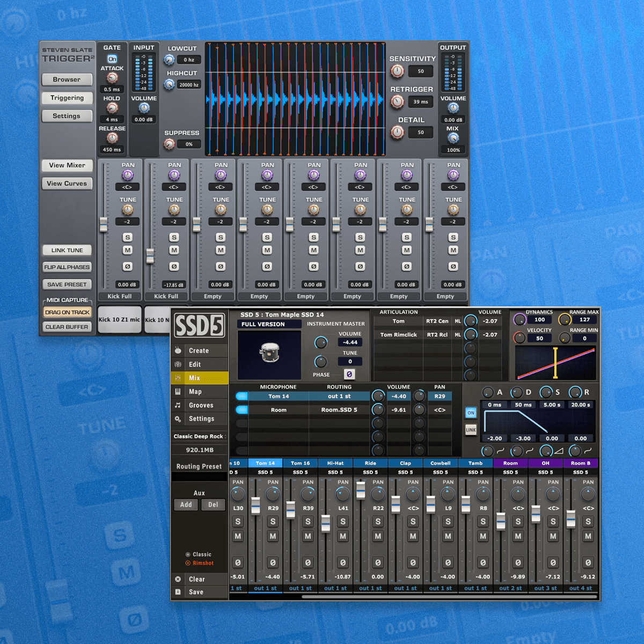Click the Detail knob in Trigger

tap(397, 132)
